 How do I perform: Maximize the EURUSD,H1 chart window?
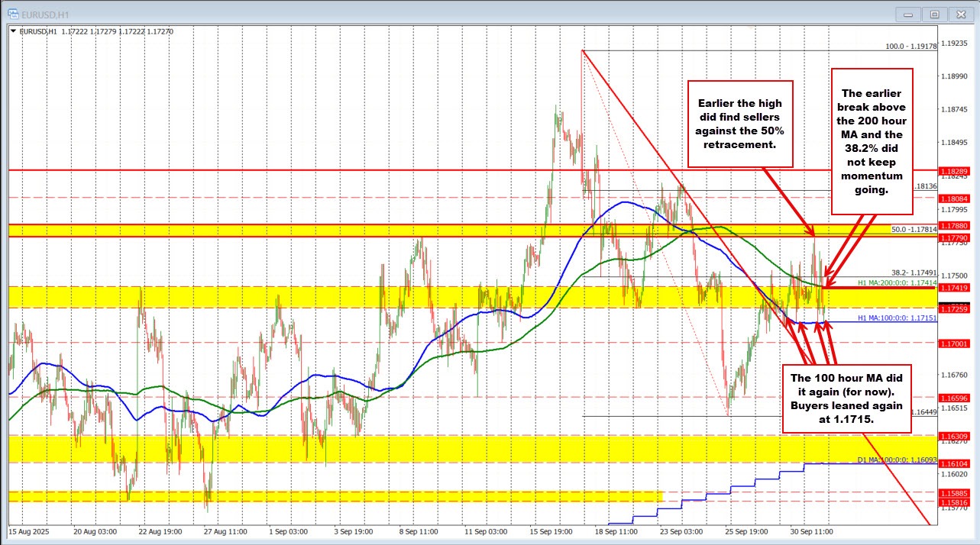933,14
